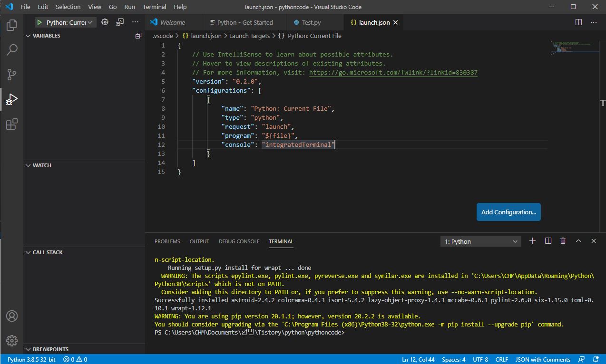Click 'Ln 12, Col 44' in status bar
The width and height of the screenshot is (606, 364).
(418, 359)
